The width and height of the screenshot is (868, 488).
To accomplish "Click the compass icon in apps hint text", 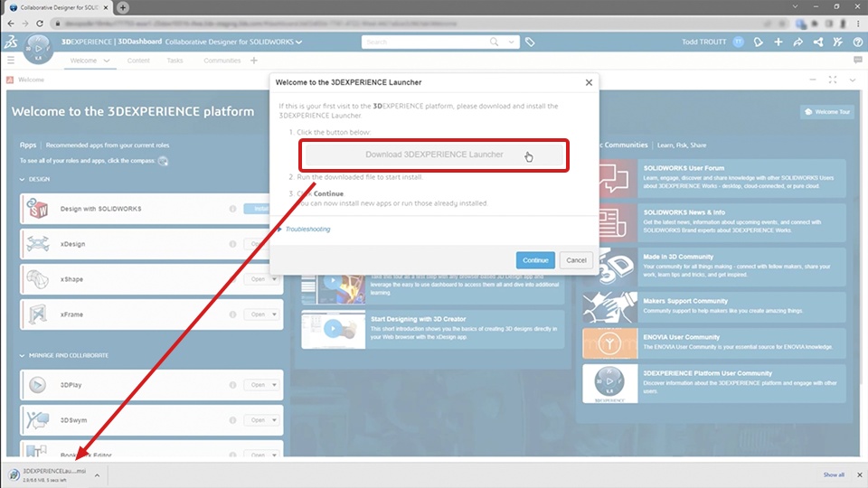I will (x=163, y=161).
